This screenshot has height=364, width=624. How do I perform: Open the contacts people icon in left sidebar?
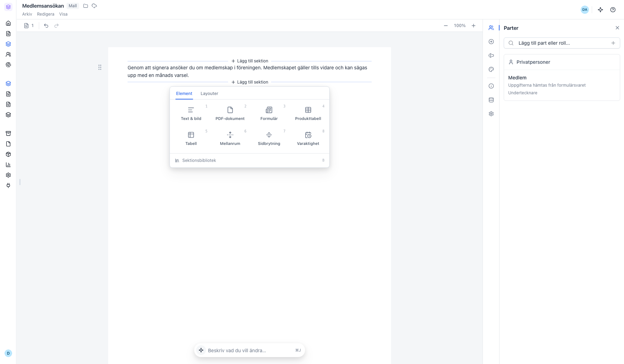8,54
